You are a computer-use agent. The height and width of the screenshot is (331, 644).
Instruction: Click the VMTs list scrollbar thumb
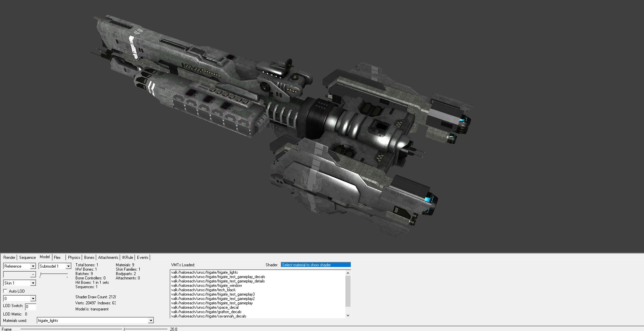click(348, 291)
